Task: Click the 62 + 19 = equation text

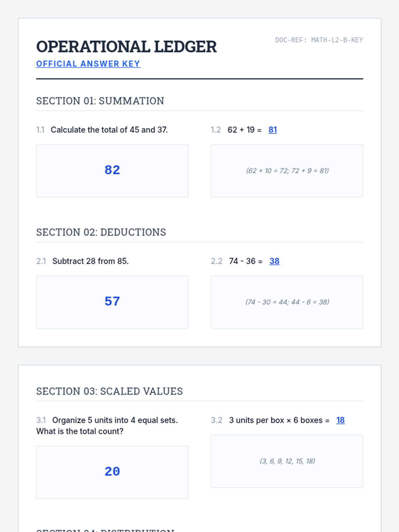Action: pos(244,130)
